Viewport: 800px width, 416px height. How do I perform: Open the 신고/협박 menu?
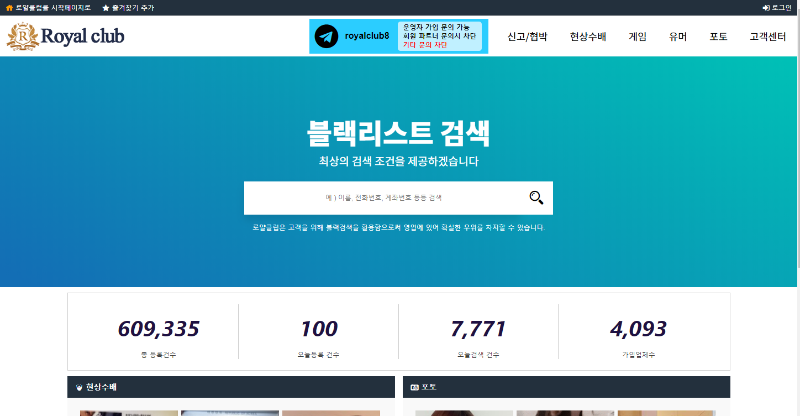coord(527,37)
